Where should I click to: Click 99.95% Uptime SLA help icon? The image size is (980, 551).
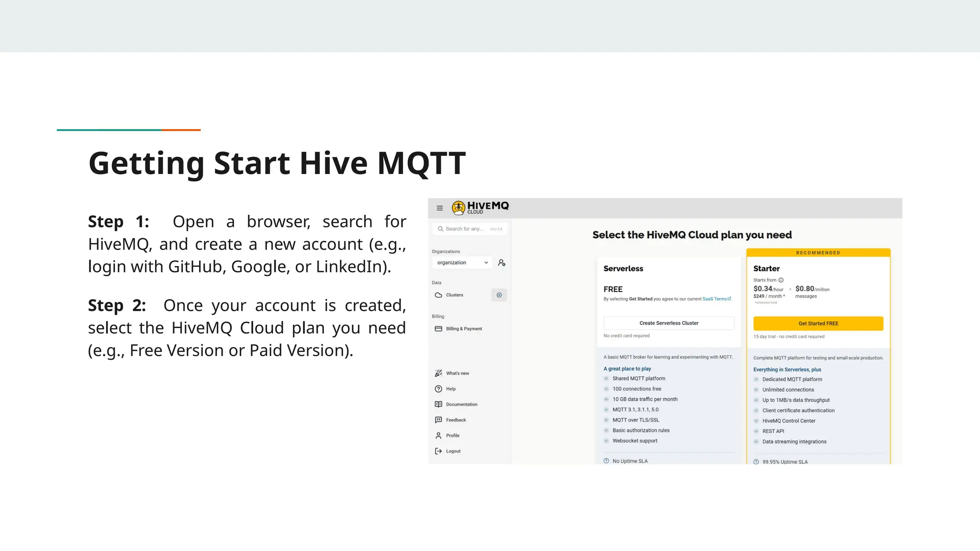click(756, 462)
